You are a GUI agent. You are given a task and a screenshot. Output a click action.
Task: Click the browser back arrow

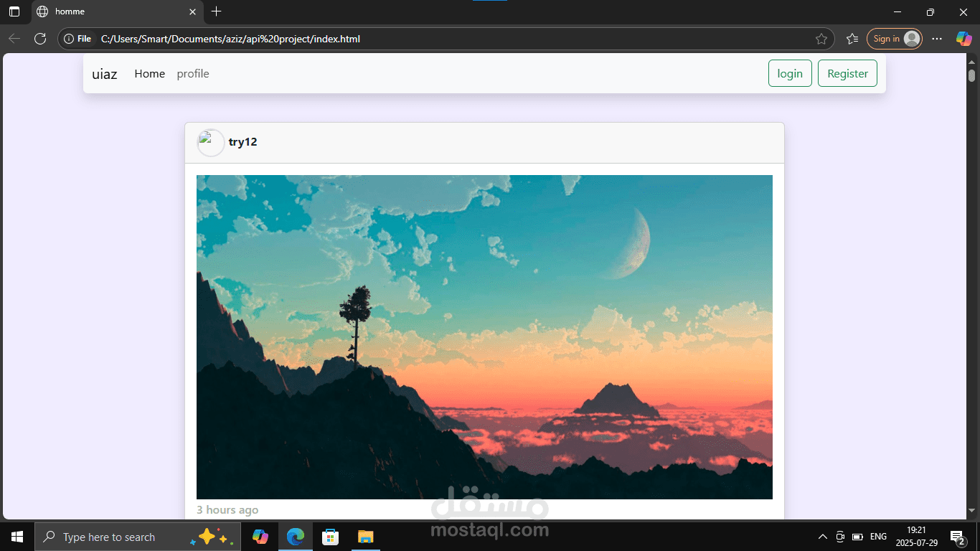[14, 39]
